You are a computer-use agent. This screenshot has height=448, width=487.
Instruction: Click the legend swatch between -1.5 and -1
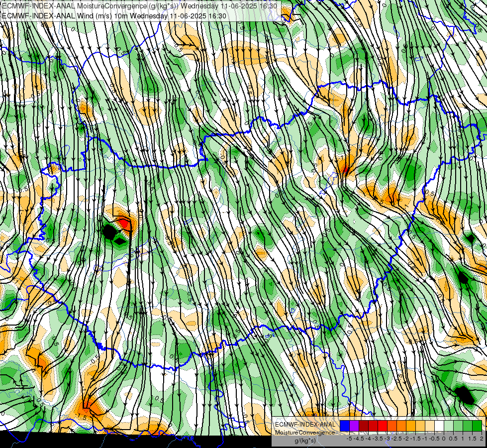coord(420,426)
